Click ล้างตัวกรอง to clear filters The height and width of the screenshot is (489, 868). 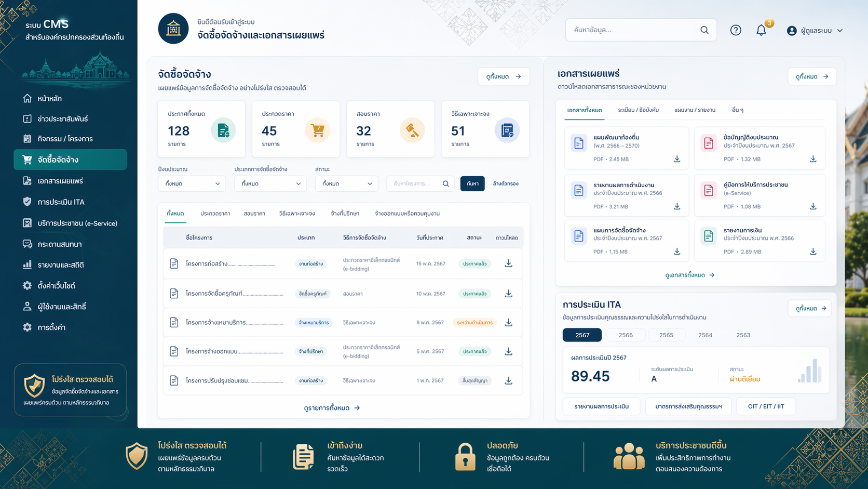(506, 183)
